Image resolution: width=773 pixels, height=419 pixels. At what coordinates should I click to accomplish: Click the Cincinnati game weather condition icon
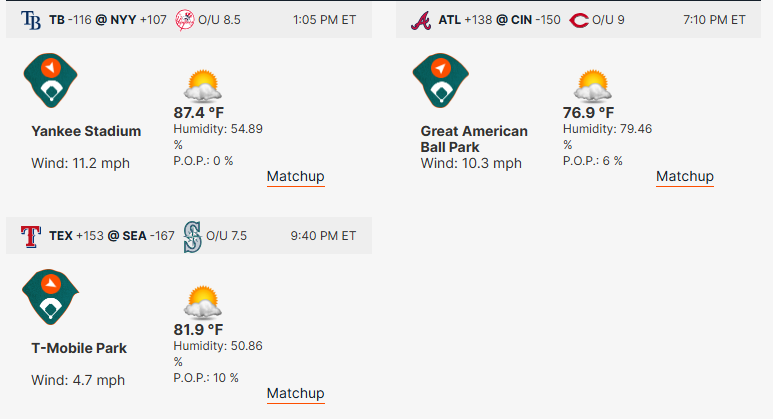[593, 86]
